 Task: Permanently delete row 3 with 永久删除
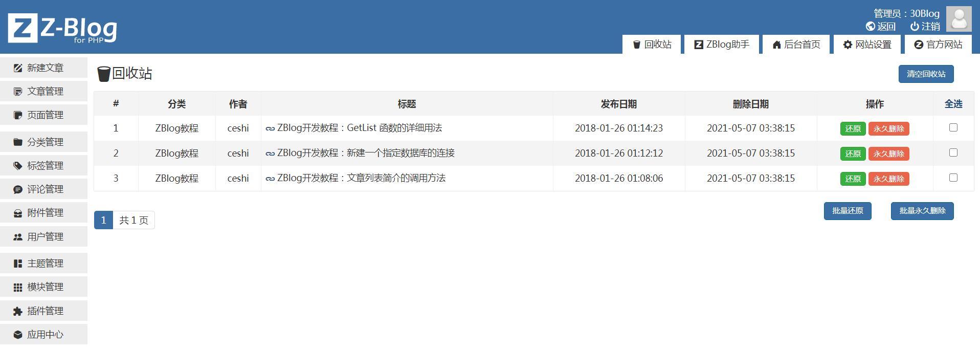888,179
